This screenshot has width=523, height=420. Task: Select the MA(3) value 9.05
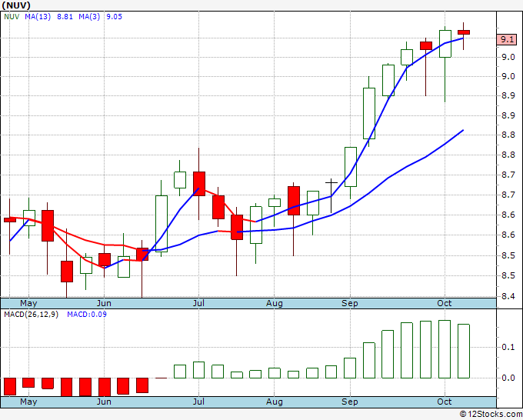point(114,17)
